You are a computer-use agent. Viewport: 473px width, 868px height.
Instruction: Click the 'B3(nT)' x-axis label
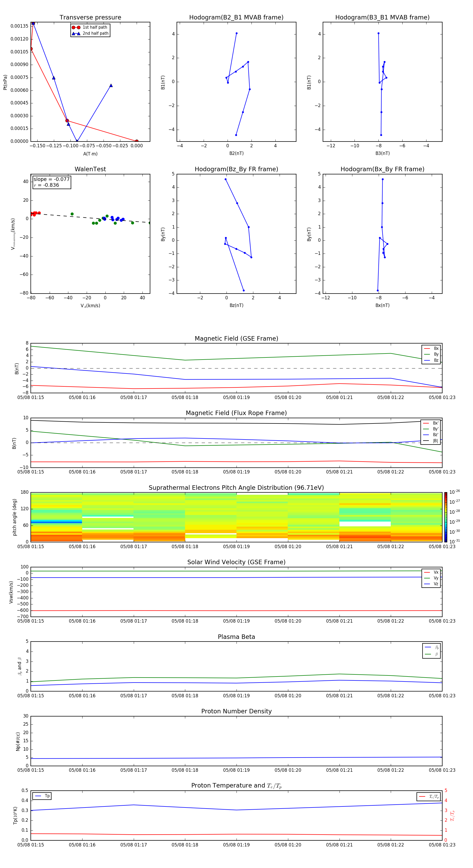tap(382, 153)
